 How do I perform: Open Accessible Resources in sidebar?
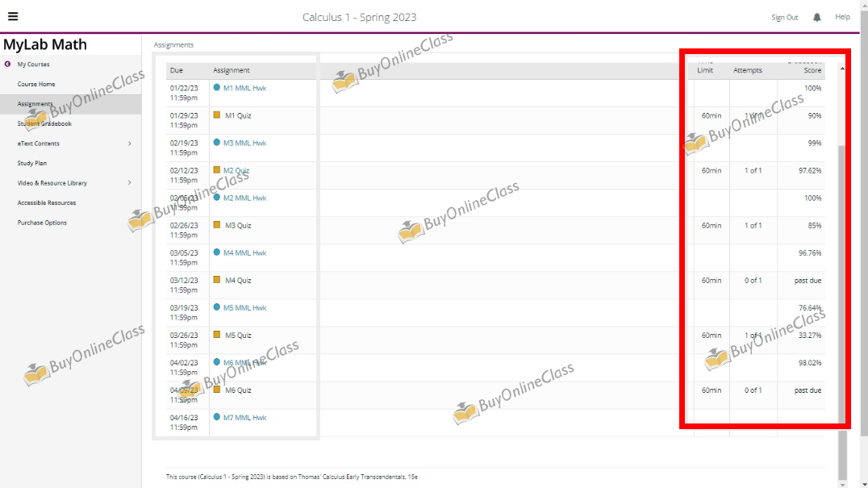tap(47, 202)
